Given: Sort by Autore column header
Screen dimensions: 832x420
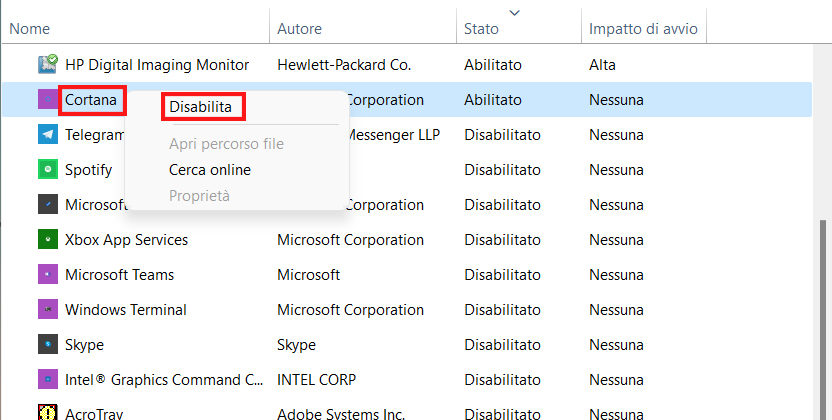Looking at the screenshot, I should 299,29.
